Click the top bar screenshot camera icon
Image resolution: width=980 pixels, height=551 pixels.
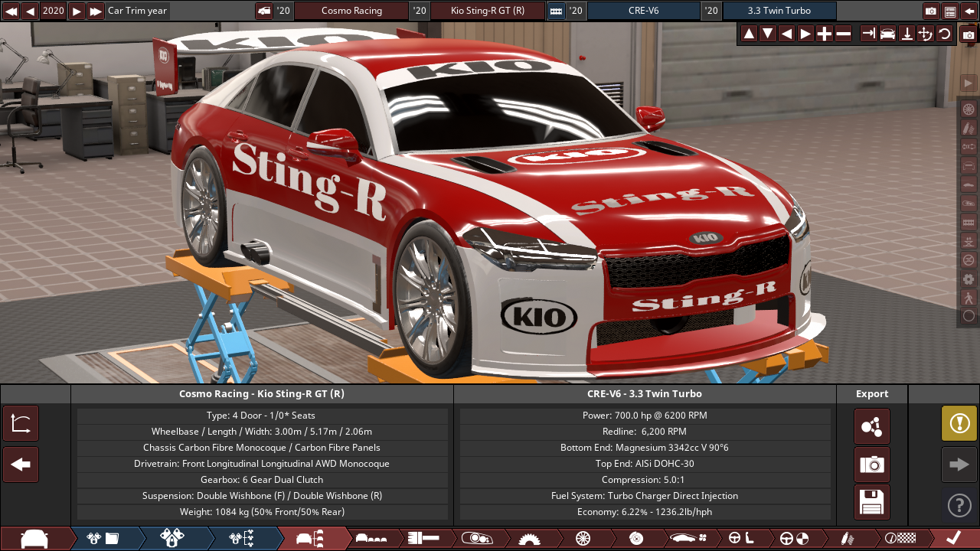point(931,11)
